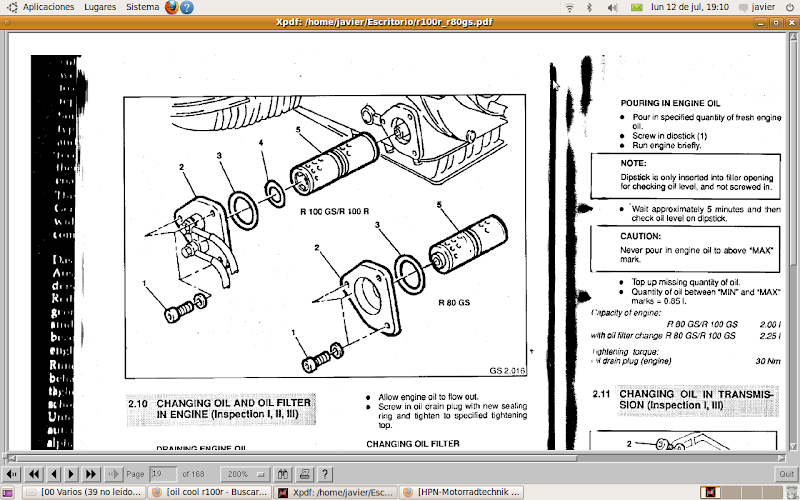Click the 'NOTE:' box text
Viewport: 800px width, 500px height.
click(x=633, y=163)
